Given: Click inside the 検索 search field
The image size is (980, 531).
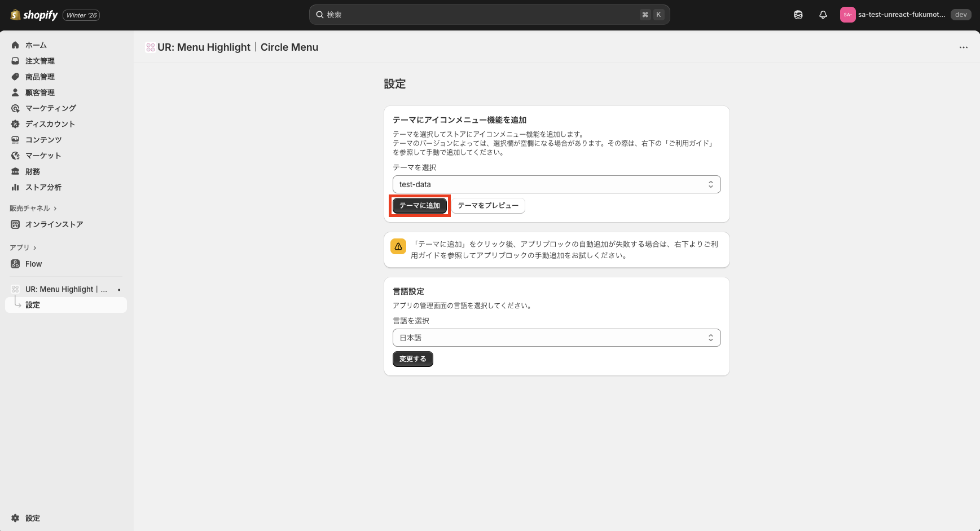Looking at the screenshot, I should (x=489, y=14).
